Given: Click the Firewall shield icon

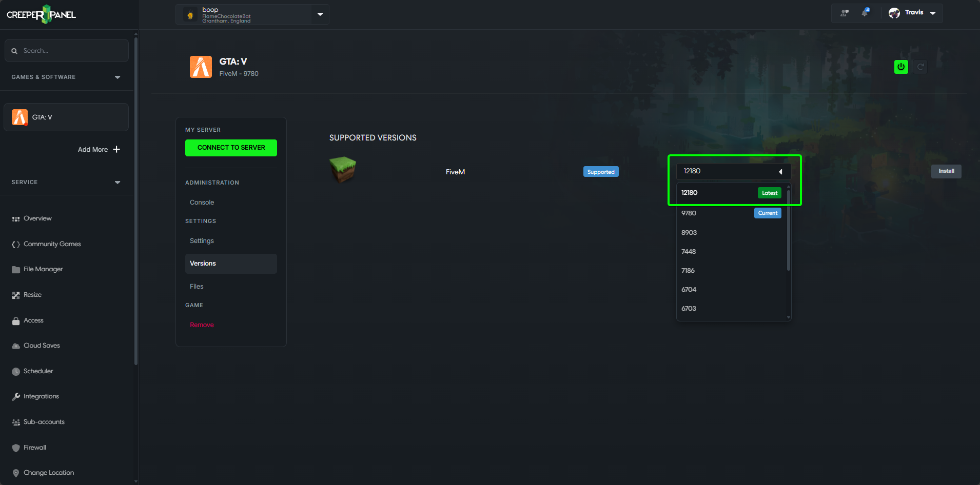Looking at the screenshot, I should coord(16,448).
